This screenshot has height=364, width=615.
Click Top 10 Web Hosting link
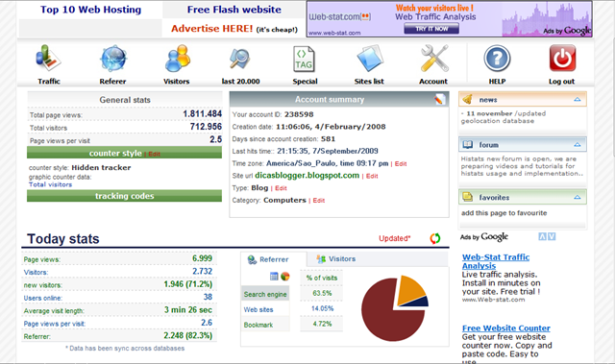[x=90, y=10]
